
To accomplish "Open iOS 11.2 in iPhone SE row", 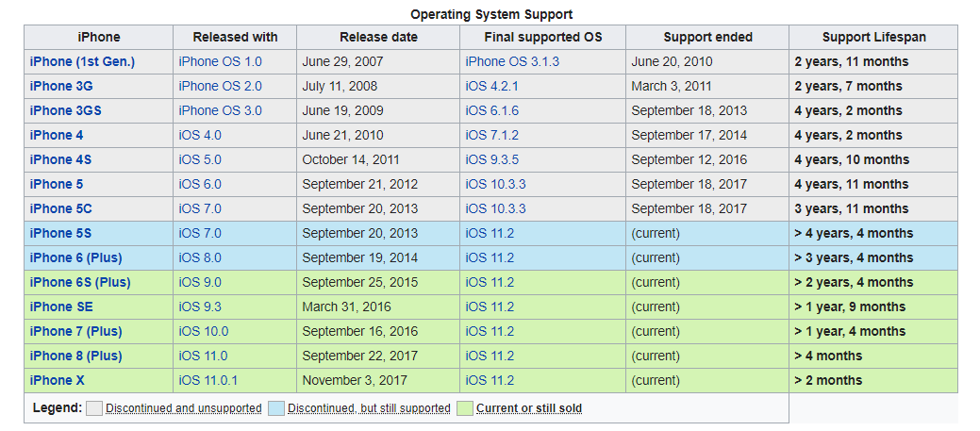I will click(x=490, y=307).
